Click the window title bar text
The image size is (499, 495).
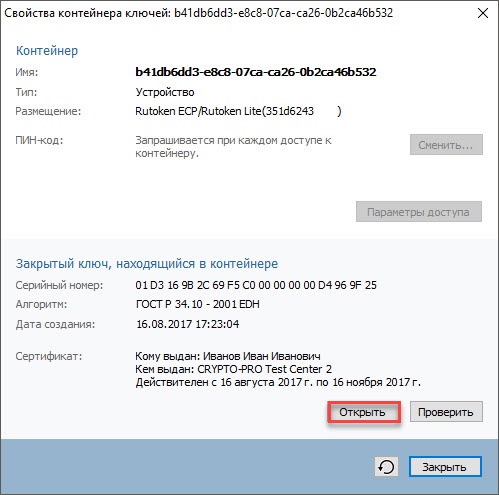pos(199,13)
